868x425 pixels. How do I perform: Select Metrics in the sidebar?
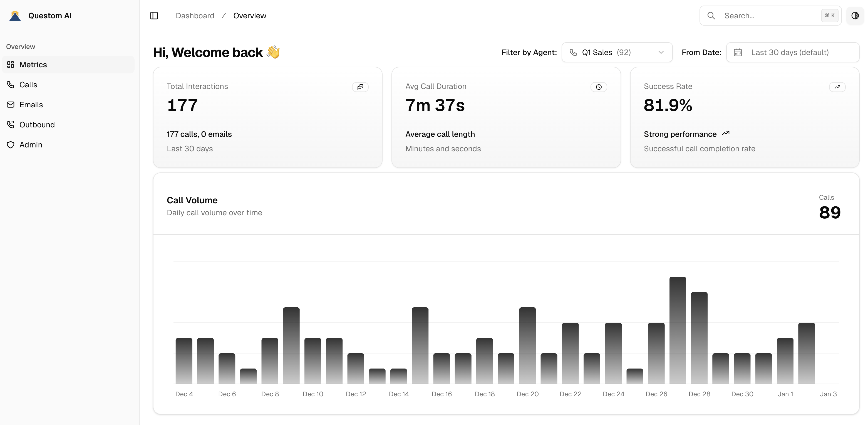33,64
